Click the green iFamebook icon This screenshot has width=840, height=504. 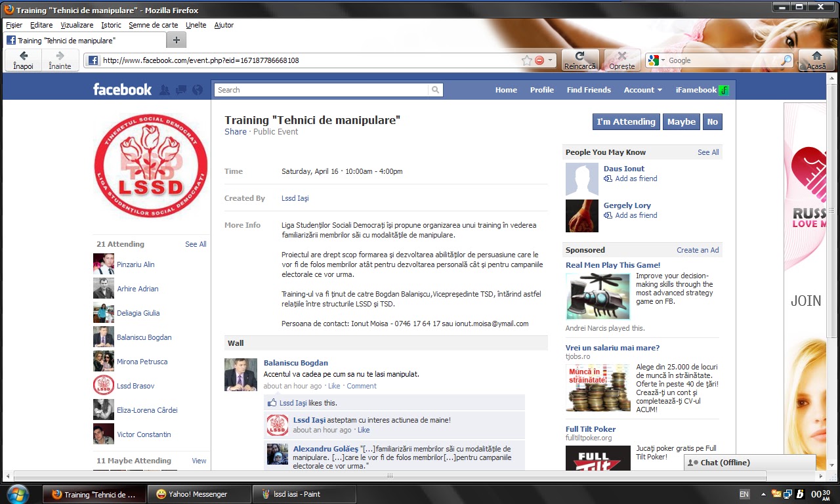click(724, 90)
